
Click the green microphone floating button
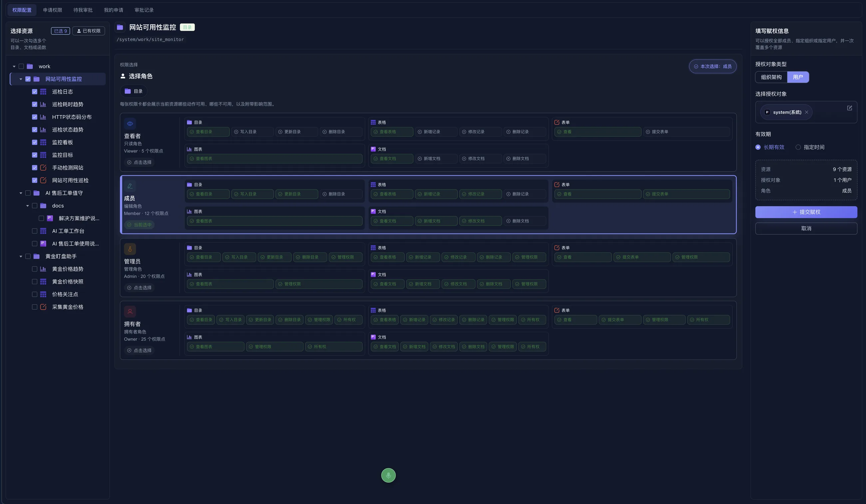coord(388,475)
